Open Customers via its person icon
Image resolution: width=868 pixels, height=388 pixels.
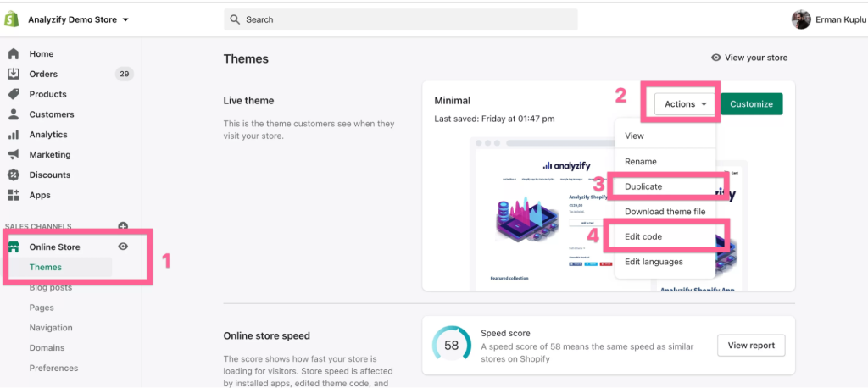click(14, 114)
